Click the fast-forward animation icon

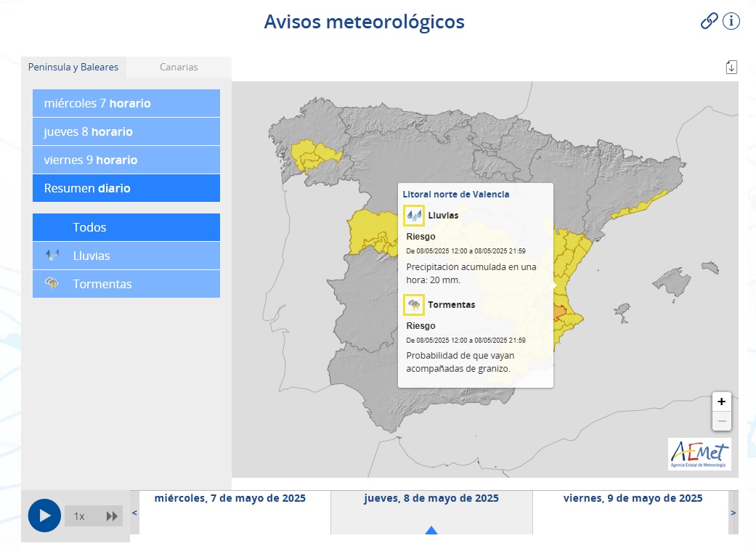point(113,516)
